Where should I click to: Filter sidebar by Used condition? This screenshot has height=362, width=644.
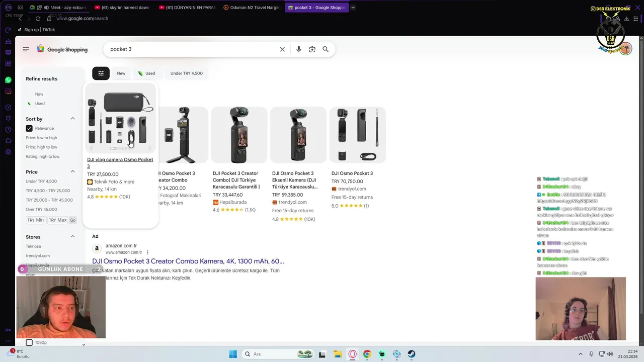(40, 104)
